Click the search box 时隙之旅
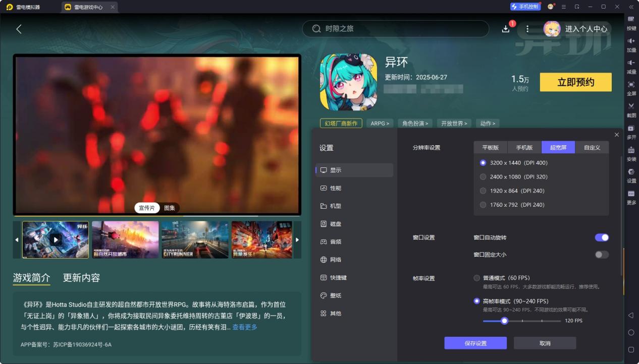The image size is (639, 364). (396, 29)
